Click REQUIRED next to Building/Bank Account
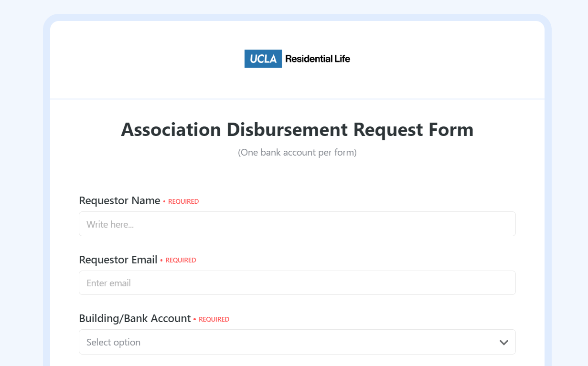The height and width of the screenshot is (366, 588). point(214,319)
